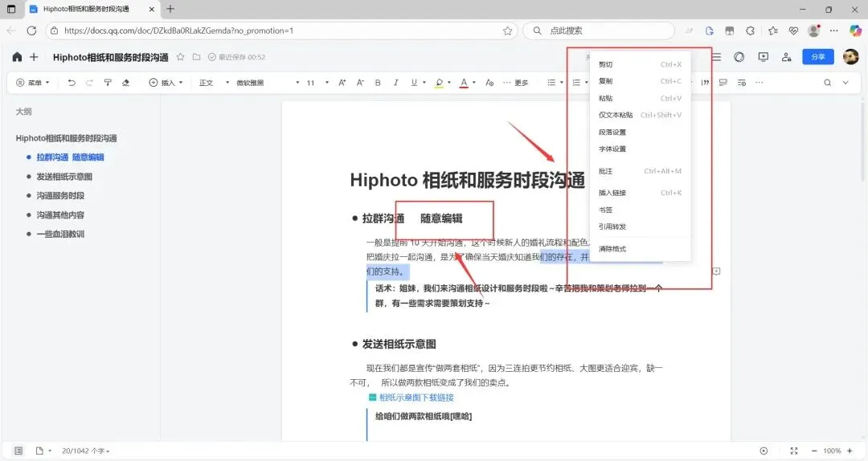Viewport: 868px width, 461px height.
Task: Jump to 发送相纸示意图 in the outline
Action: click(64, 177)
